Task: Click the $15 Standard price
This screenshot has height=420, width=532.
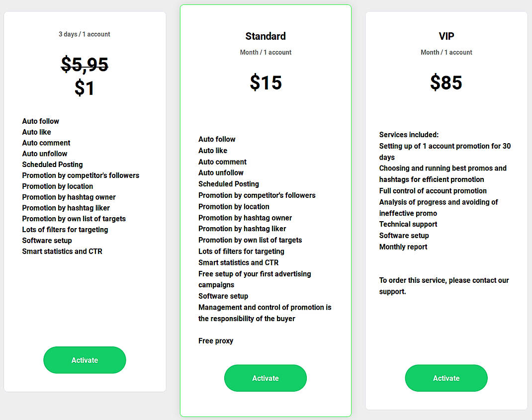Action: (266, 83)
